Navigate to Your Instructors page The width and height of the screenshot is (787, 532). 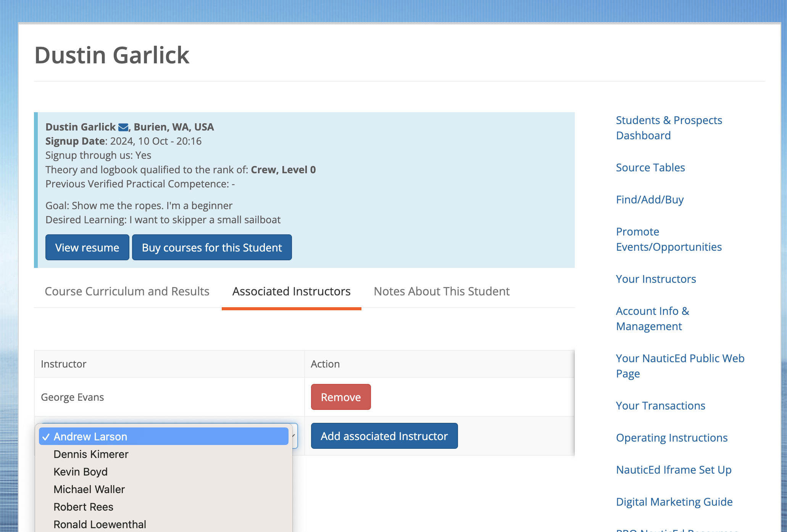pos(656,279)
